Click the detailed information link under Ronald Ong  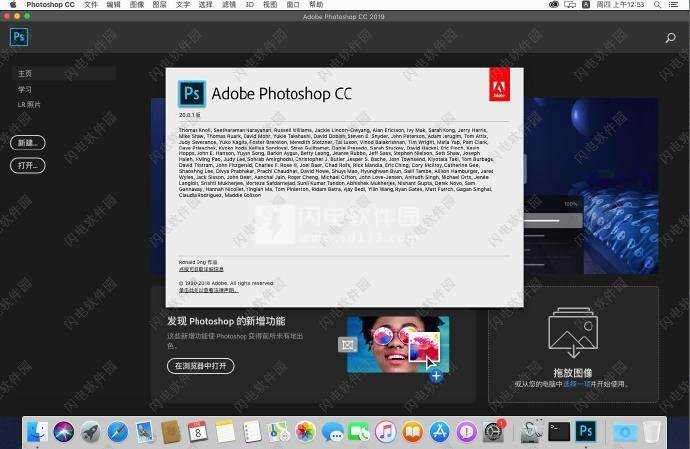[x=201, y=269]
